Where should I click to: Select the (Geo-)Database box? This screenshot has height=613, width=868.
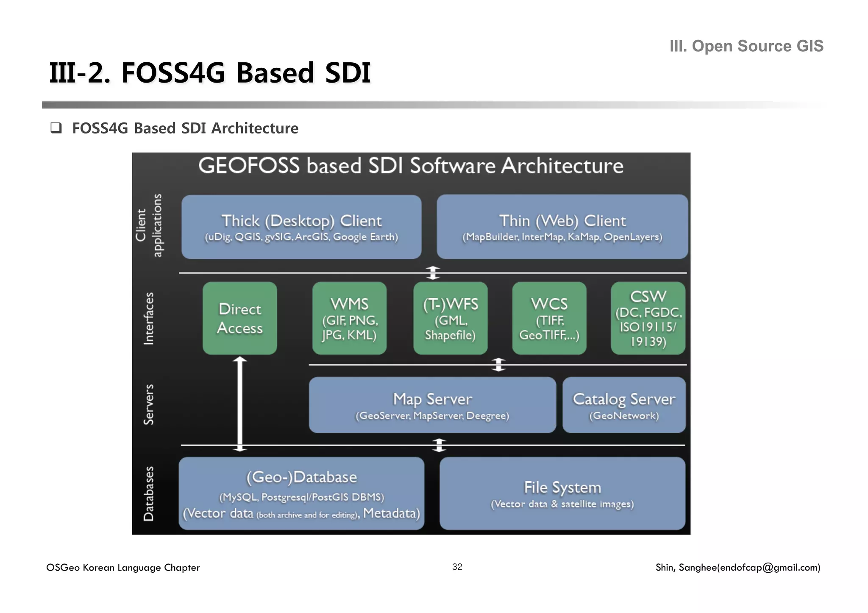301,494
